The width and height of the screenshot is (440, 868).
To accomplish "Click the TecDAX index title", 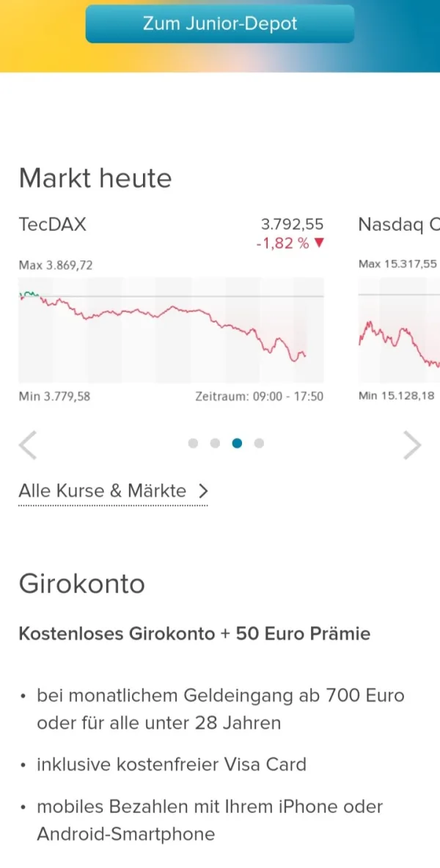I will coord(52,224).
